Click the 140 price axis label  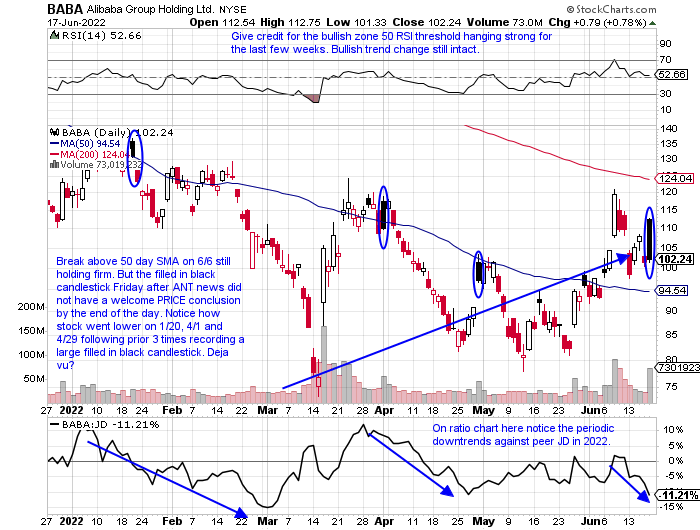point(668,129)
